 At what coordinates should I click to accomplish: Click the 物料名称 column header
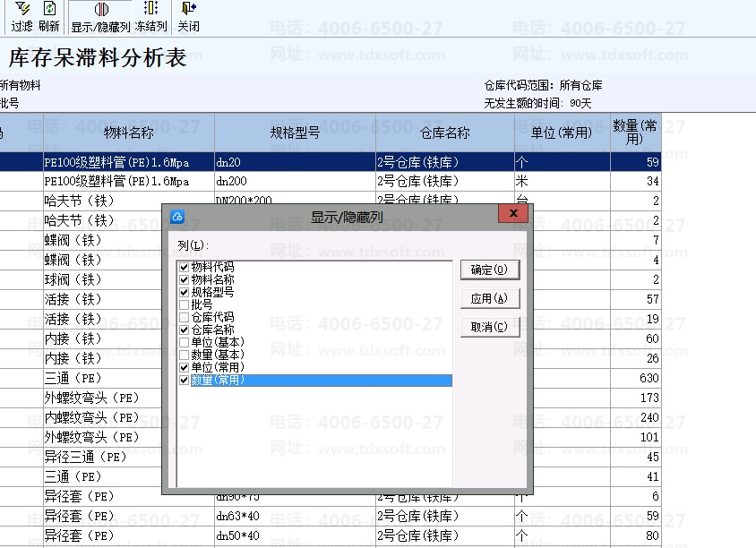pos(129,133)
